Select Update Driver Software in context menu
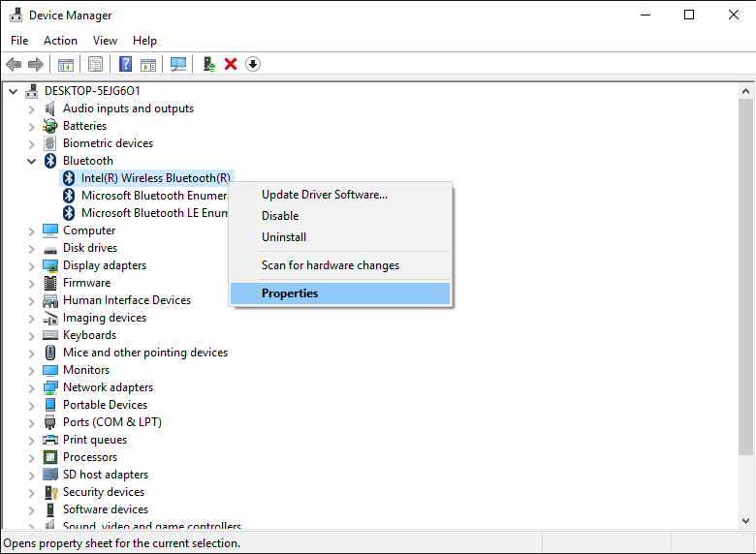Image resolution: width=756 pixels, height=554 pixels. pyautogui.click(x=324, y=195)
